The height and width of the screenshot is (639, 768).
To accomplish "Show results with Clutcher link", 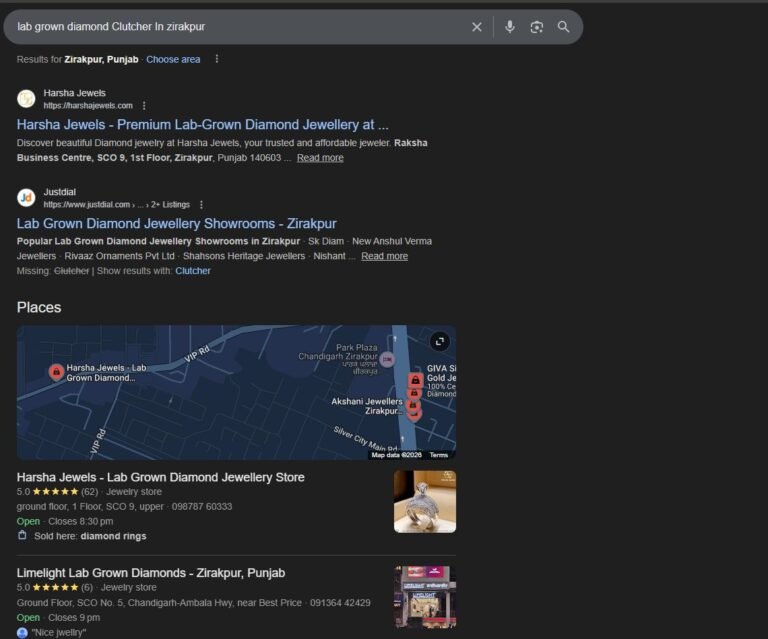I will [x=193, y=271].
